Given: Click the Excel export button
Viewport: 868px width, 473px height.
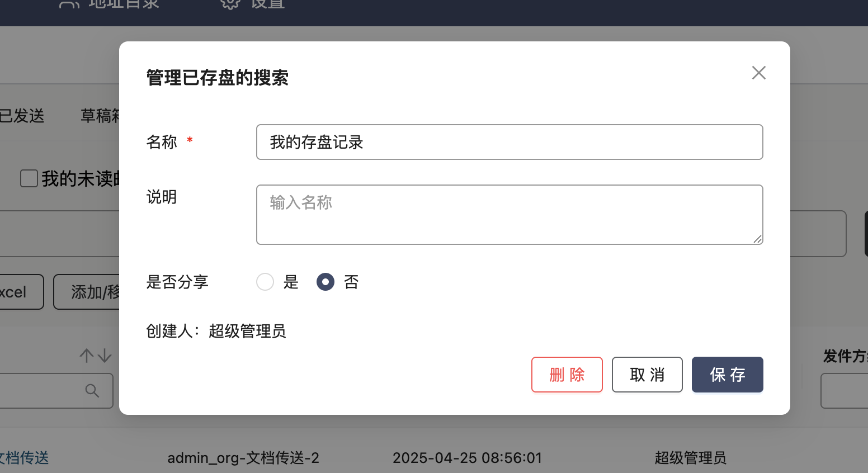Looking at the screenshot, I should click(17, 292).
